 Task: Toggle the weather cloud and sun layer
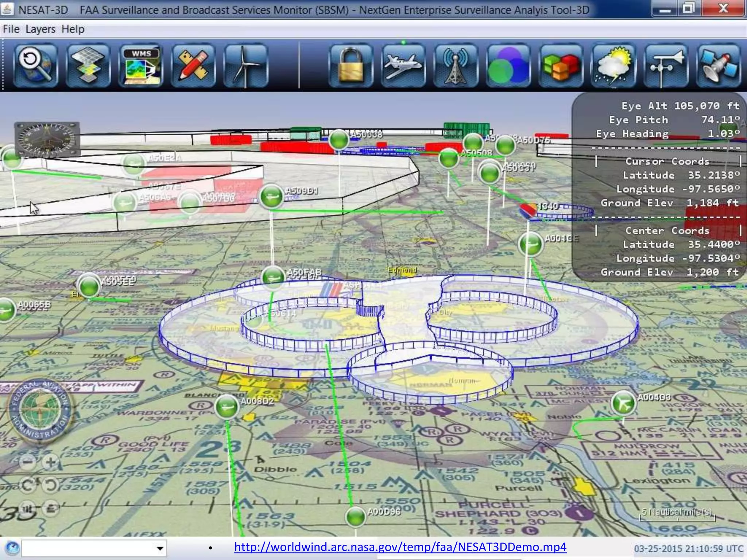click(613, 66)
